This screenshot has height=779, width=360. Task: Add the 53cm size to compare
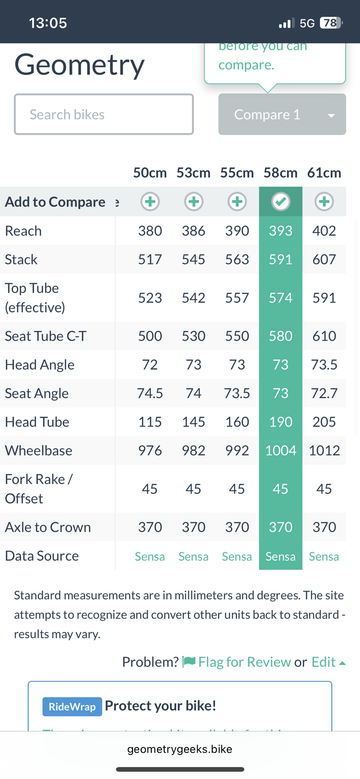[194, 202]
